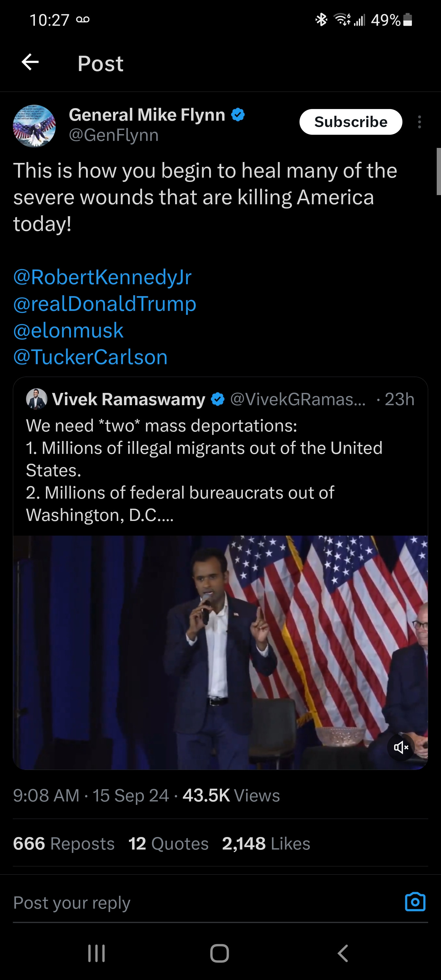This screenshot has height=980, width=441.
Task: Show the 2,148 Likes list
Action: coord(266,843)
